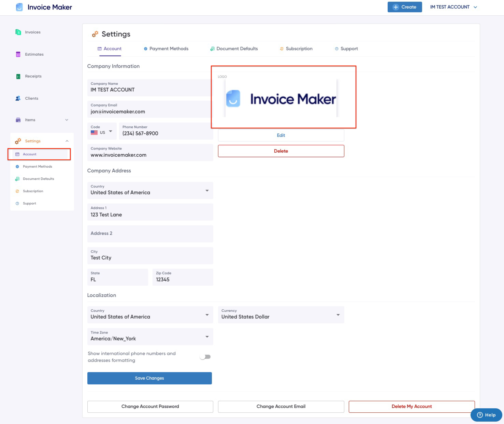Click Delete My Account
The width and height of the screenshot is (504, 424).
point(412,407)
